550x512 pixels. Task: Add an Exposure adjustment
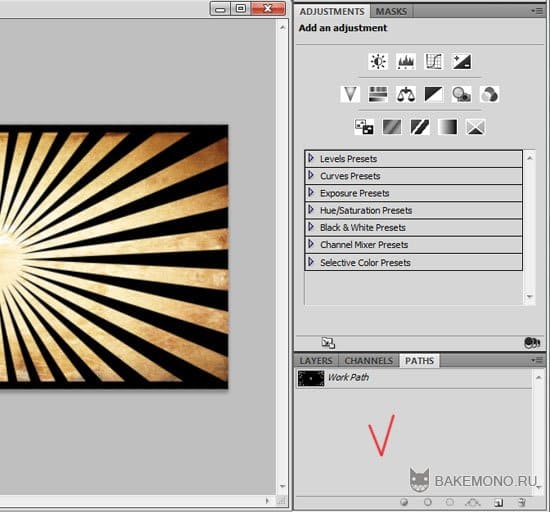coord(462,62)
